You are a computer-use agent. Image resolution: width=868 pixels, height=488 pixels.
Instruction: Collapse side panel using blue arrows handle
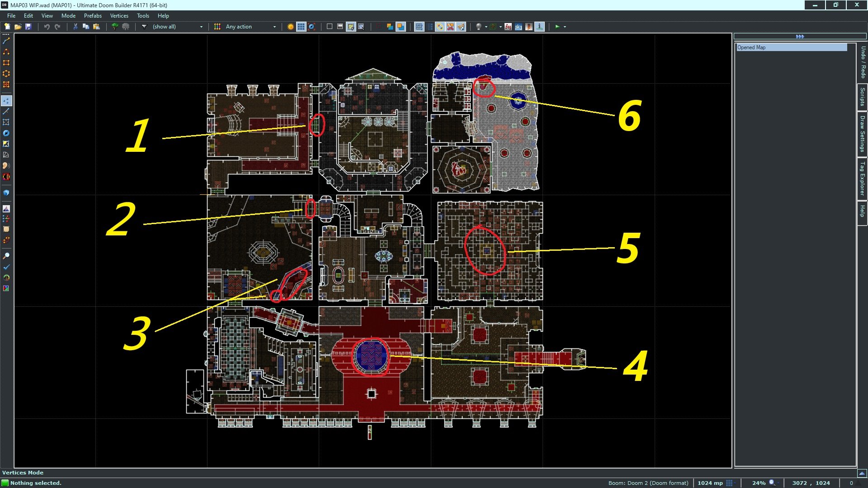[800, 37]
